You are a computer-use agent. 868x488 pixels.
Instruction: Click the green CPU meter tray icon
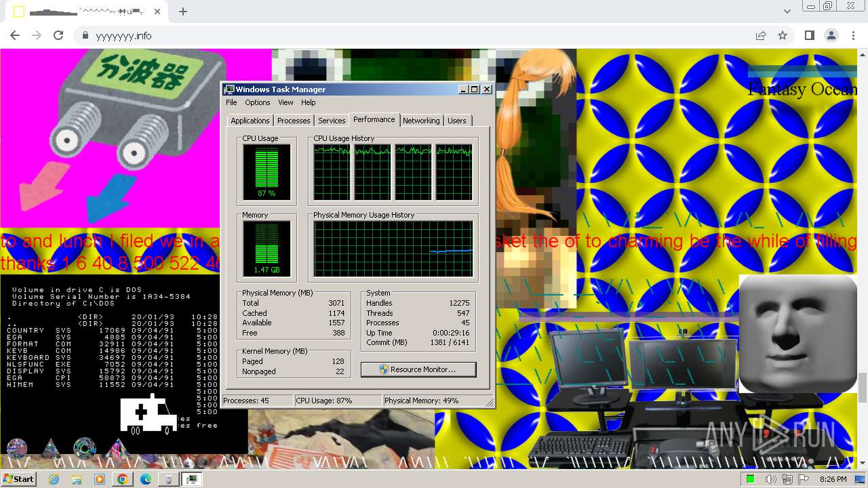coord(750,479)
